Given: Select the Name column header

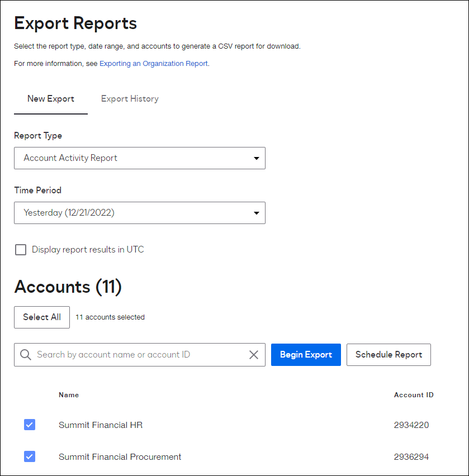Looking at the screenshot, I should pyautogui.click(x=69, y=394).
